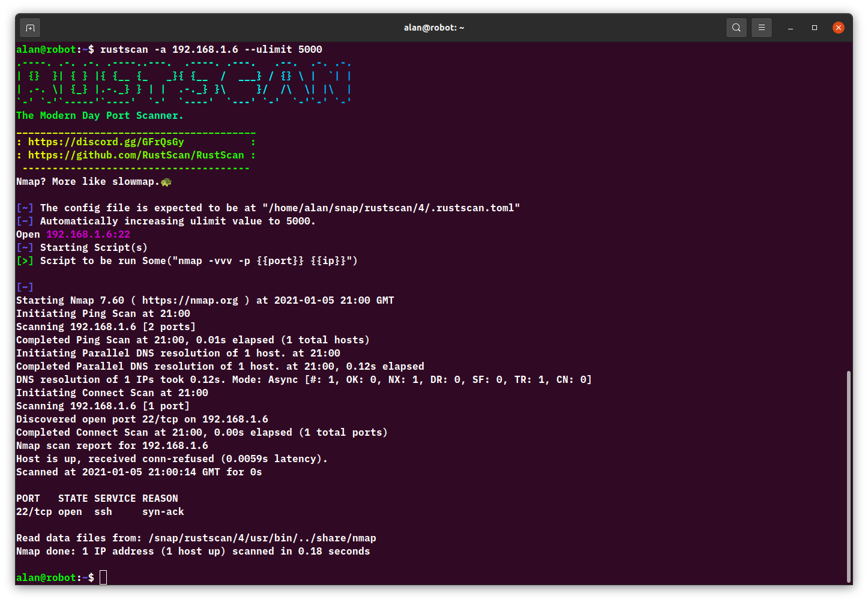Click the turtle emoji after slowmap
Image resolution: width=868 pixels, height=602 pixels.
pyautogui.click(x=166, y=181)
